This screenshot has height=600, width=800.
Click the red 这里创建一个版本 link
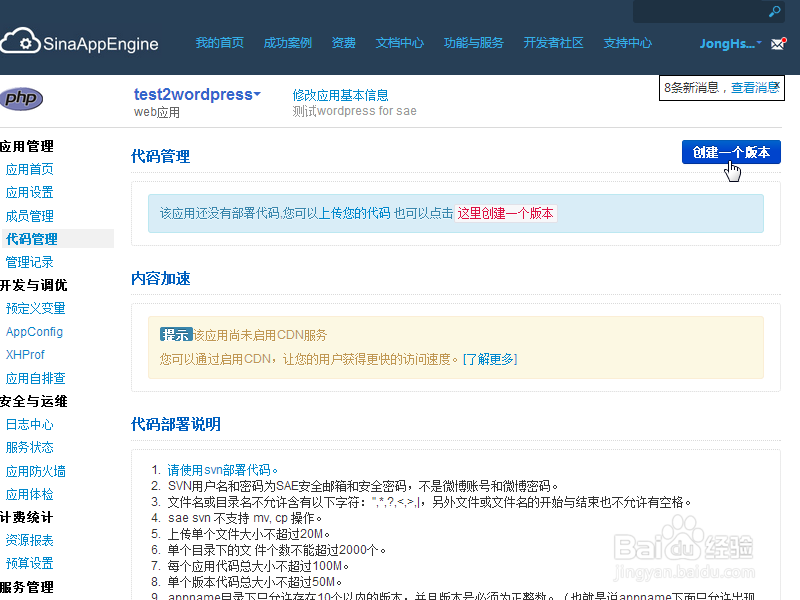(x=505, y=213)
